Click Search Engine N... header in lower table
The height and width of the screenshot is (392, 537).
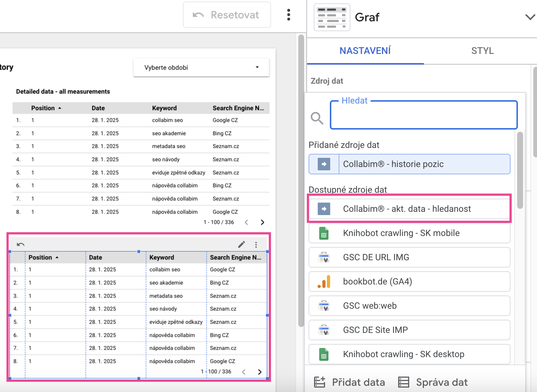(235, 257)
